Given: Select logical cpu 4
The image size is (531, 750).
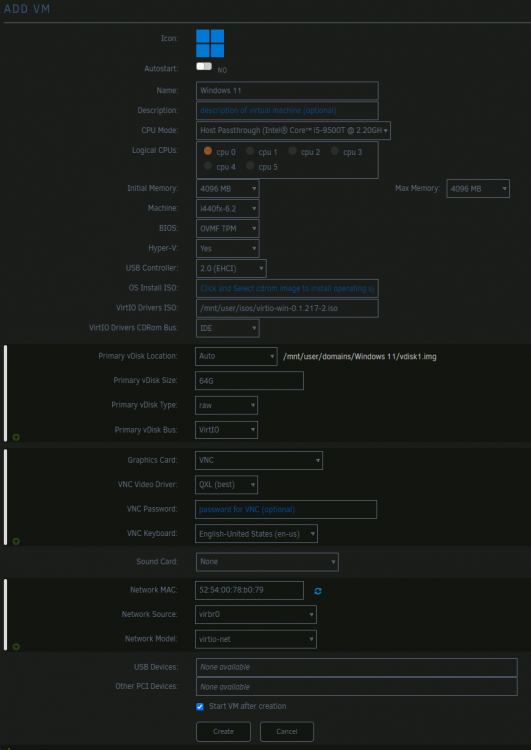Looking at the screenshot, I should point(208,165).
